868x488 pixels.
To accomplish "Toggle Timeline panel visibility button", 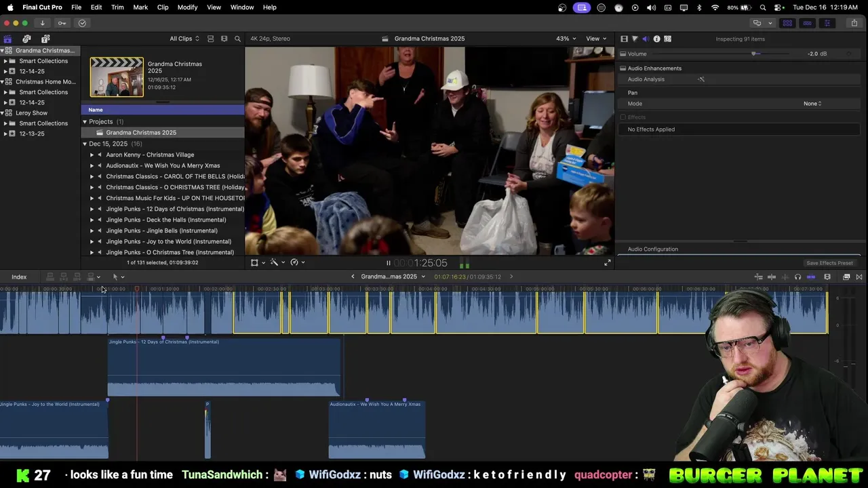I will (x=807, y=23).
